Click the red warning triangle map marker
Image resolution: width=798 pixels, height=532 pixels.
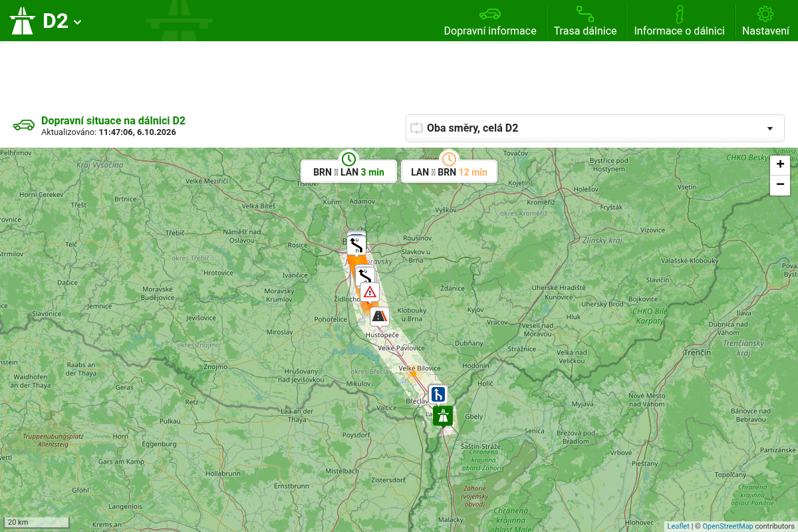(x=370, y=292)
